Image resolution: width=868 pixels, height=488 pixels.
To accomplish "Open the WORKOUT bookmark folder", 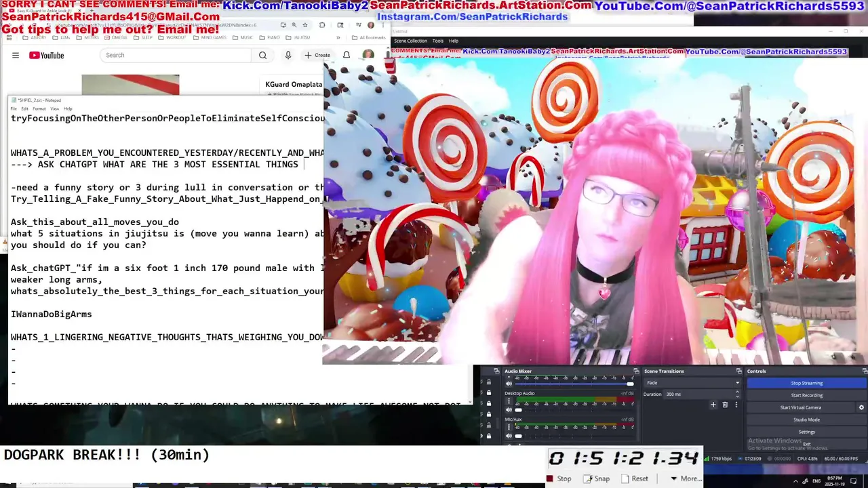I will [172, 37].
